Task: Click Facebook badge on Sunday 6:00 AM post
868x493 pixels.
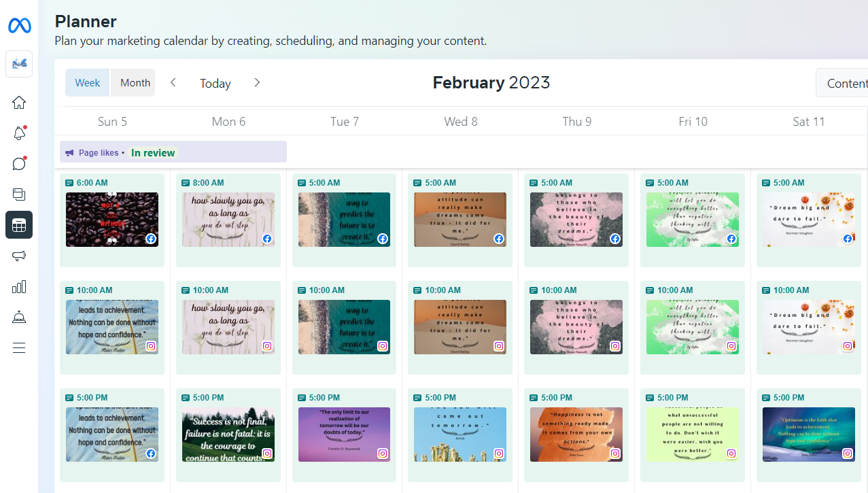Action: tap(151, 239)
